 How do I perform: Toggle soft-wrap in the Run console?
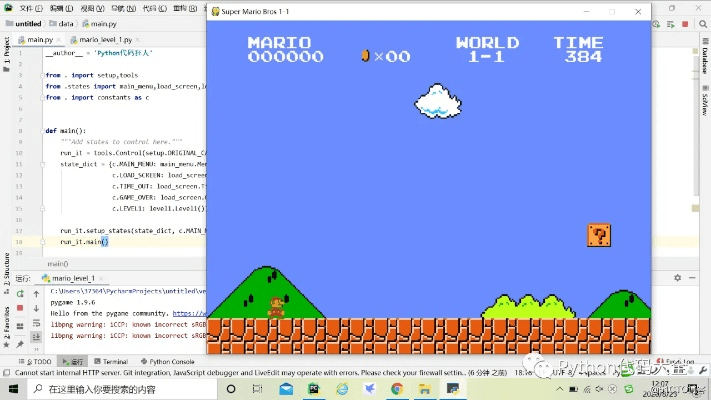click(37, 322)
